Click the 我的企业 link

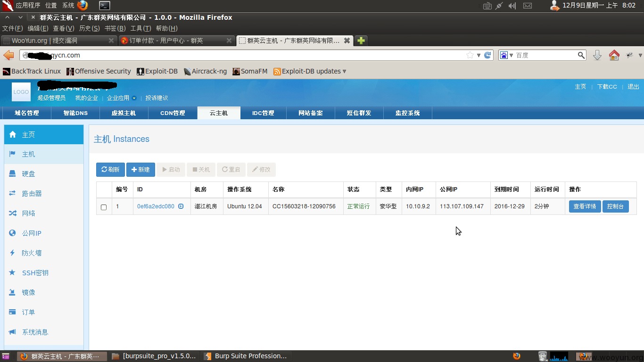click(x=86, y=98)
